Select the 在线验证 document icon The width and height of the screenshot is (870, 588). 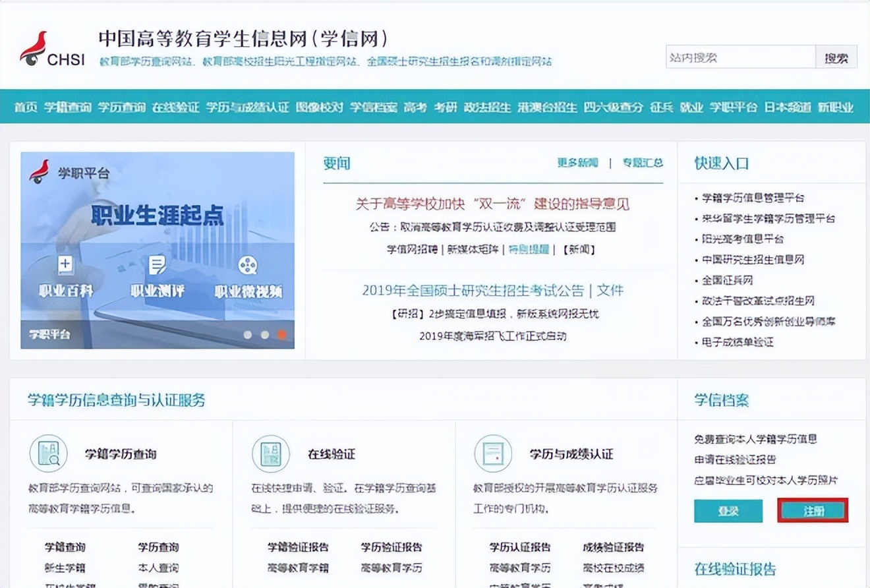(272, 454)
